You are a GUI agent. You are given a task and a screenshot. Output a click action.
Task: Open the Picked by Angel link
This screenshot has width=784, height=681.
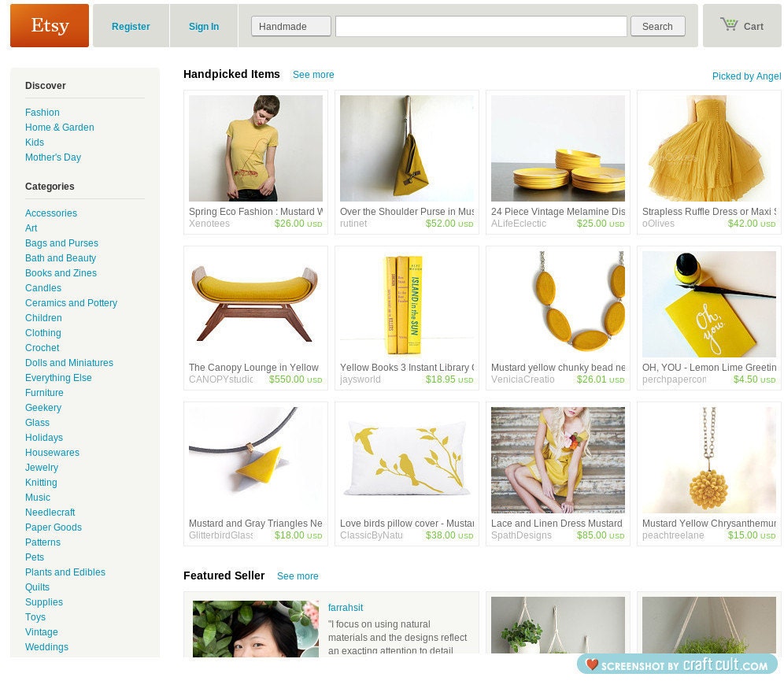point(746,76)
